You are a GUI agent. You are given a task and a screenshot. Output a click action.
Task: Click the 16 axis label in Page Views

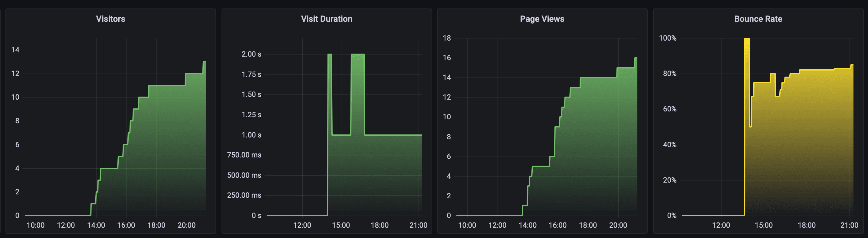(x=447, y=58)
